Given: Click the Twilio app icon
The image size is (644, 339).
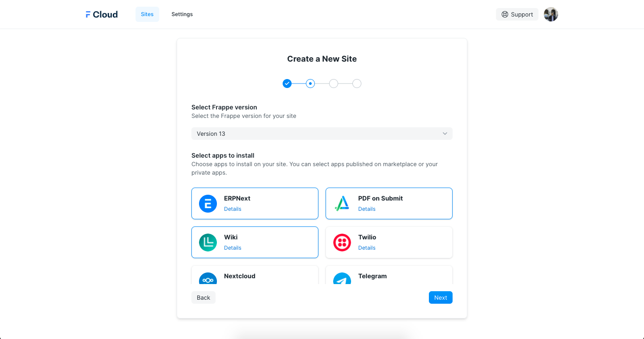Looking at the screenshot, I should (342, 243).
